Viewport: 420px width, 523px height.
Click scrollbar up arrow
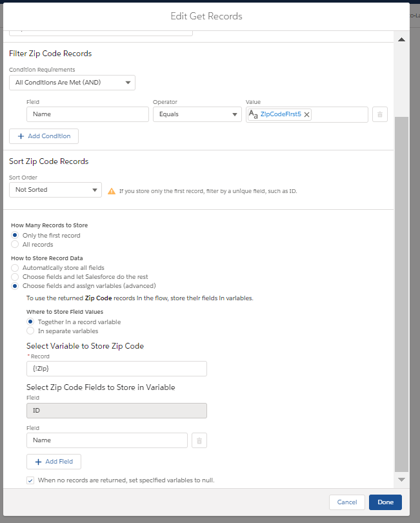pyautogui.click(x=401, y=40)
